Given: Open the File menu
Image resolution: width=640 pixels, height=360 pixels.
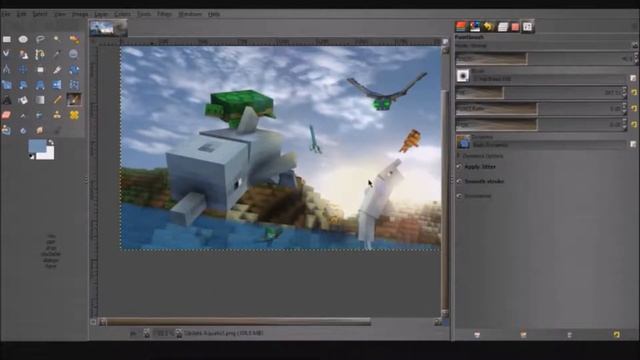Looking at the screenshot, I should [x=6, y=14].
